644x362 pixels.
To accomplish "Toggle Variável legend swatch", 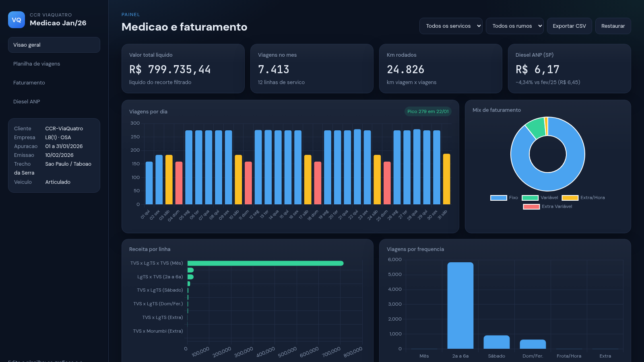I will point(530,197).
